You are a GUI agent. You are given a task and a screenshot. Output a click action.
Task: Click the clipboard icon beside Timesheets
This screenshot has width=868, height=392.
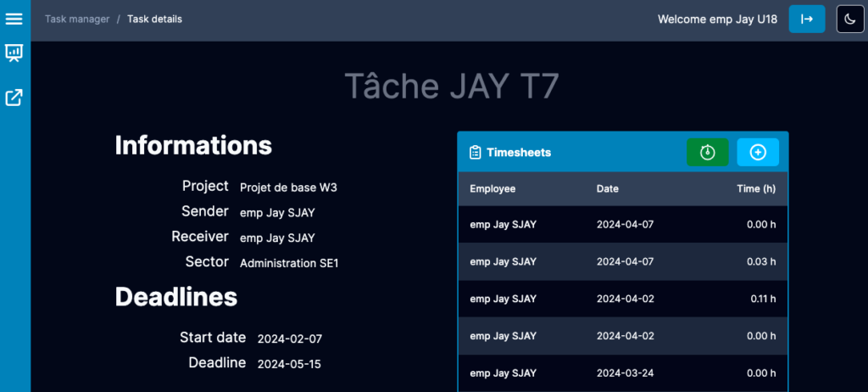tap(475, 153)
